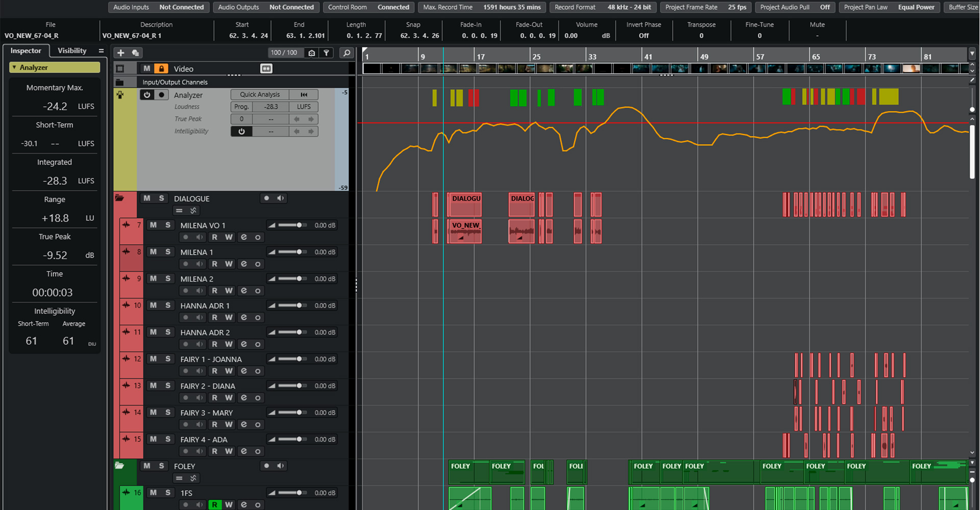Collapse the FOLEY folder track

tap(119, 466)
